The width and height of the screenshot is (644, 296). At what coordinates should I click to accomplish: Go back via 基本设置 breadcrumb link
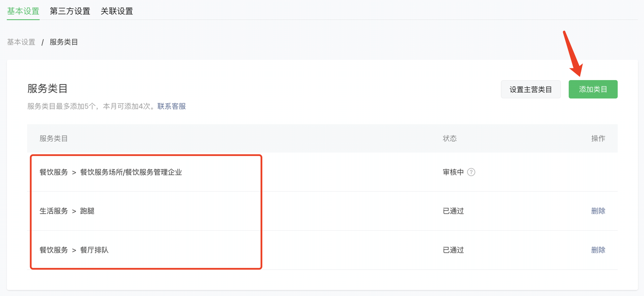[21, 42]
